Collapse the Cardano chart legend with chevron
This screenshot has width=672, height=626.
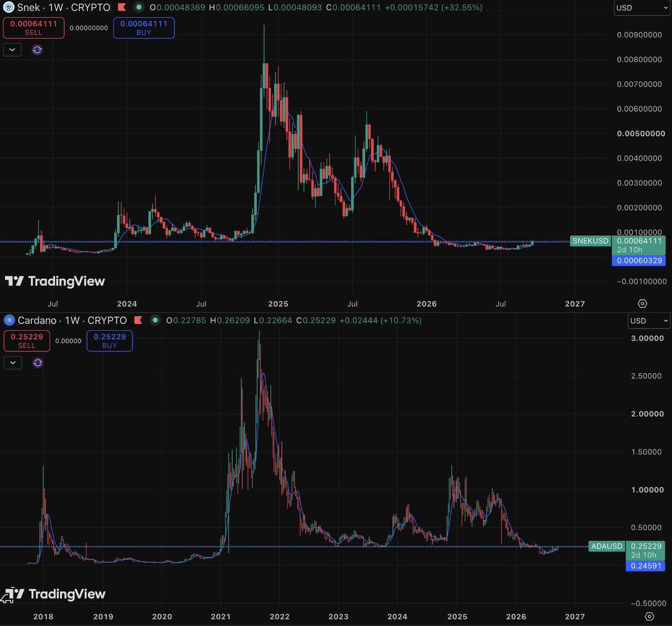click(x=12, y=362)
